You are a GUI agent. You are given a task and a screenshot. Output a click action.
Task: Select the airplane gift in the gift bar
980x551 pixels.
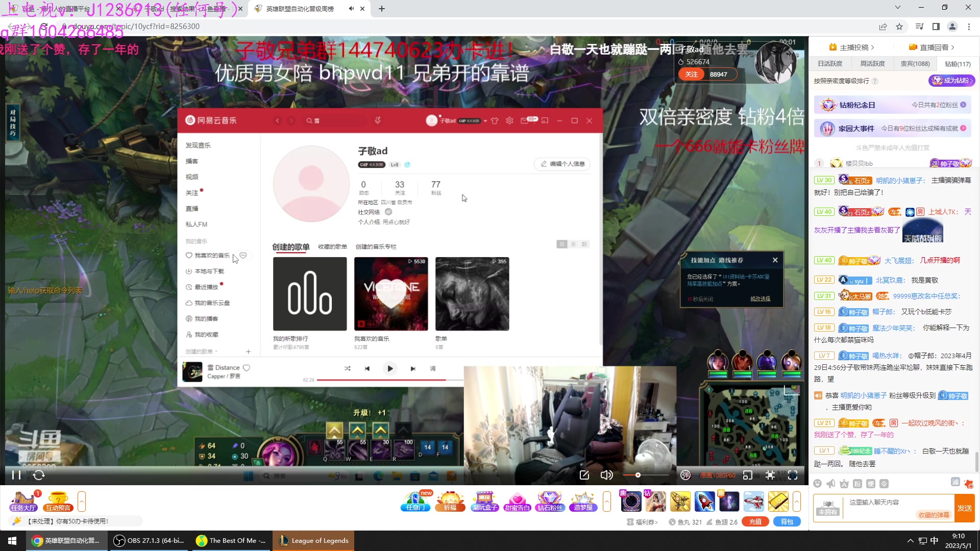point(753,501)
